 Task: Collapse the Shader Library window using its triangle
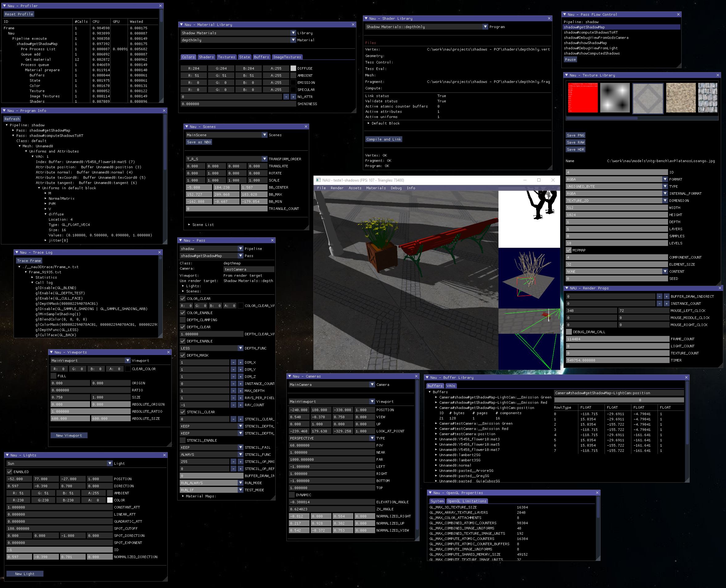366,18
